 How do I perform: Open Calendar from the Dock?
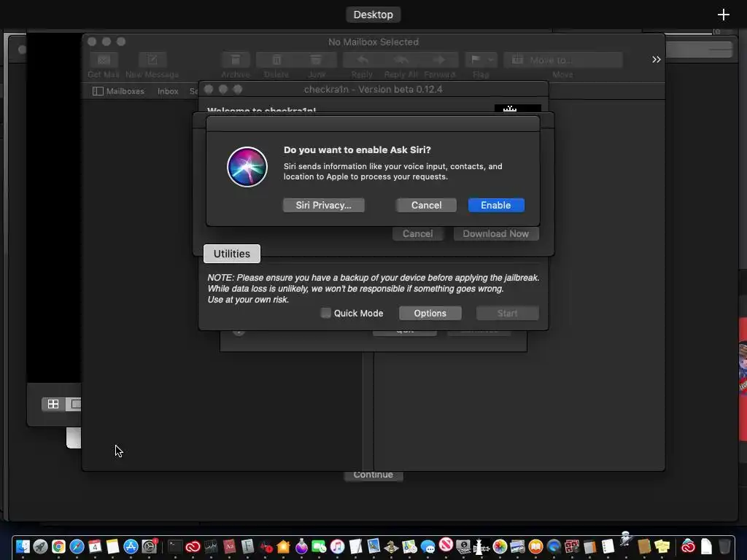point(95,546)
